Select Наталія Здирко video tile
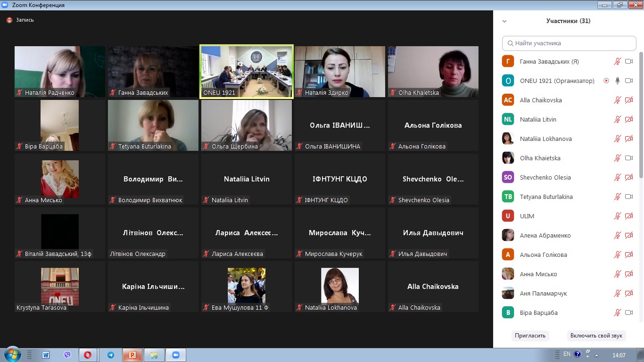The image size is (644, 362). [340, 72]
